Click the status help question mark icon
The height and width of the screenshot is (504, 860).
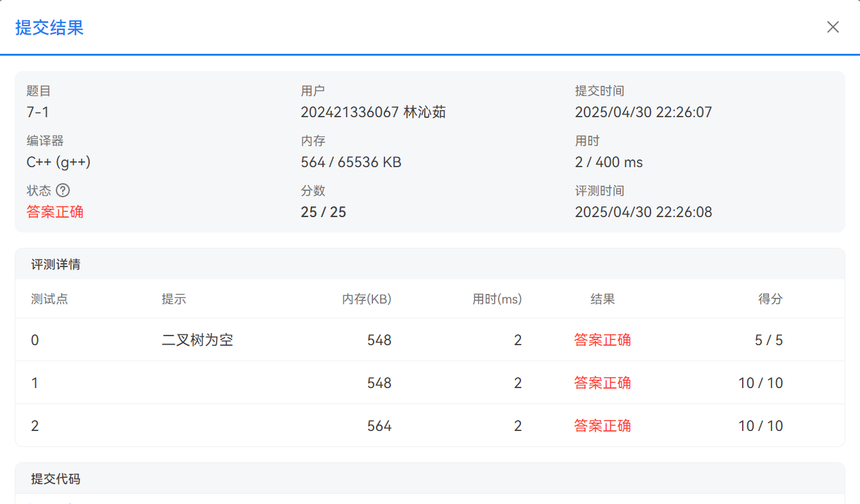63,190
